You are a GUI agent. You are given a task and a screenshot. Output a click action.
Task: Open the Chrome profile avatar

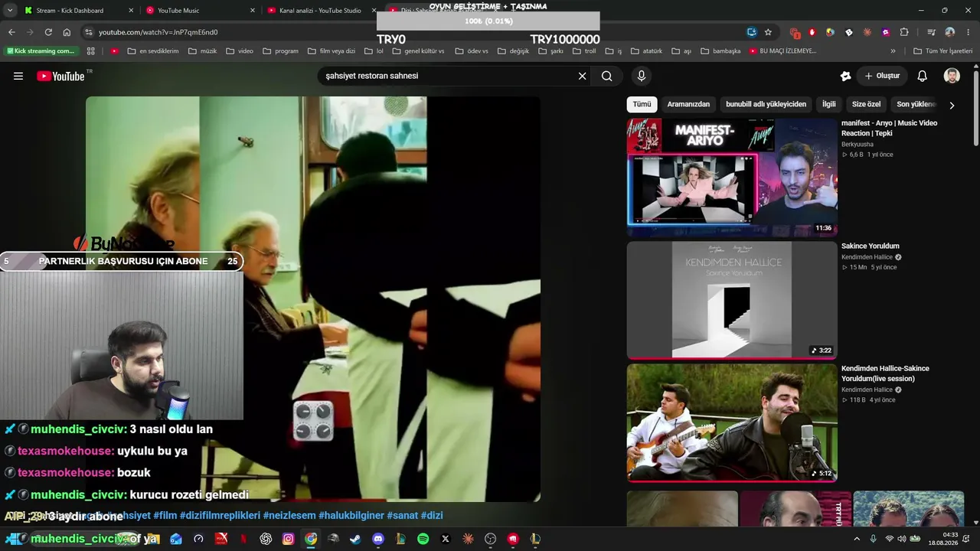[950, 32]
